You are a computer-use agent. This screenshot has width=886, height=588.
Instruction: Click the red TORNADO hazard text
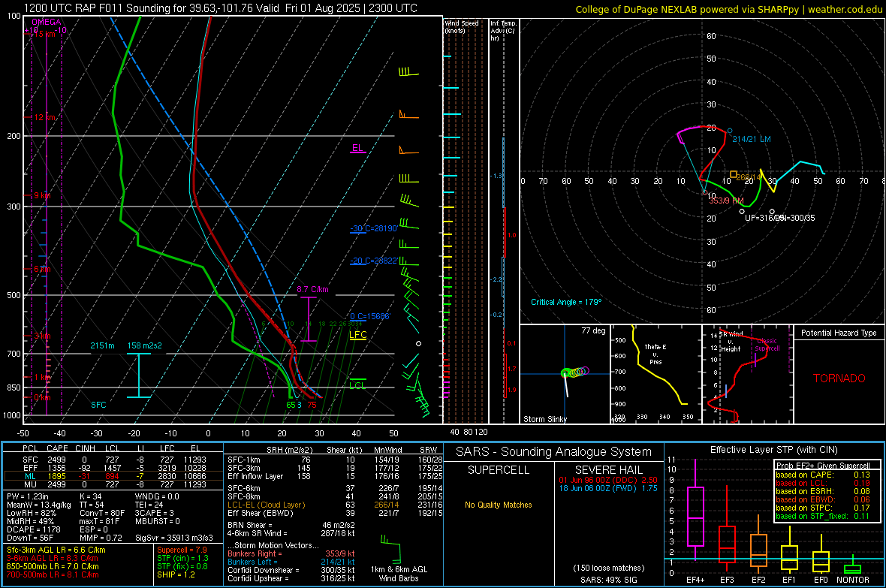(839, 378)
